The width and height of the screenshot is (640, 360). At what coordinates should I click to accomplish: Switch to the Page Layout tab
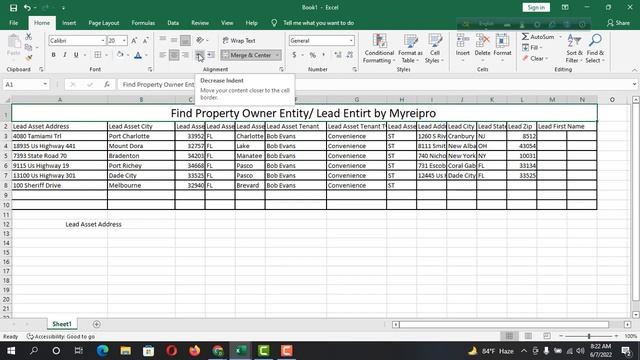click(x=104, y=23)
